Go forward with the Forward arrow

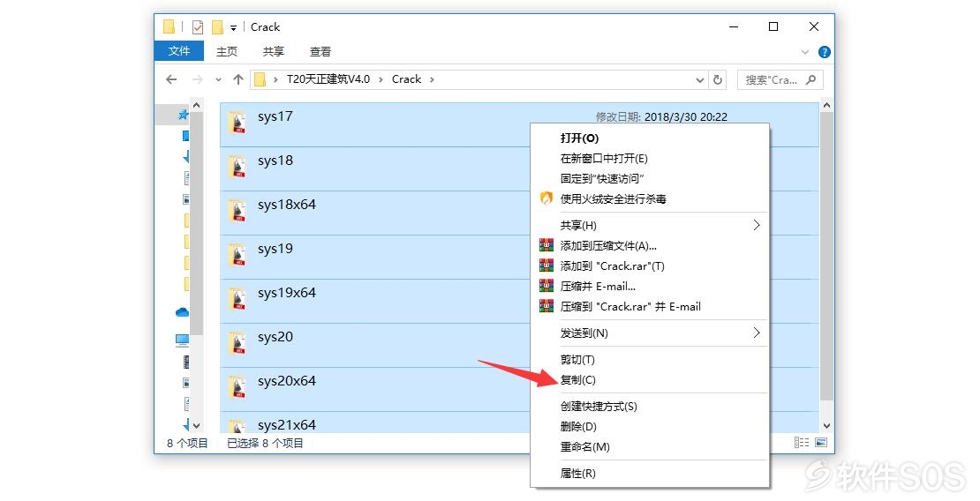(x=198, y=79)
